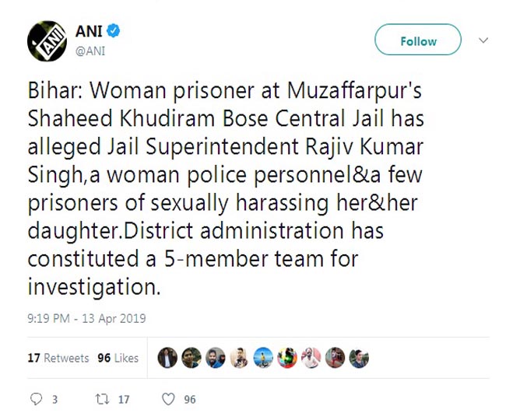Follow the ANI account
This screenshot has width=506, height=420.
418,41
